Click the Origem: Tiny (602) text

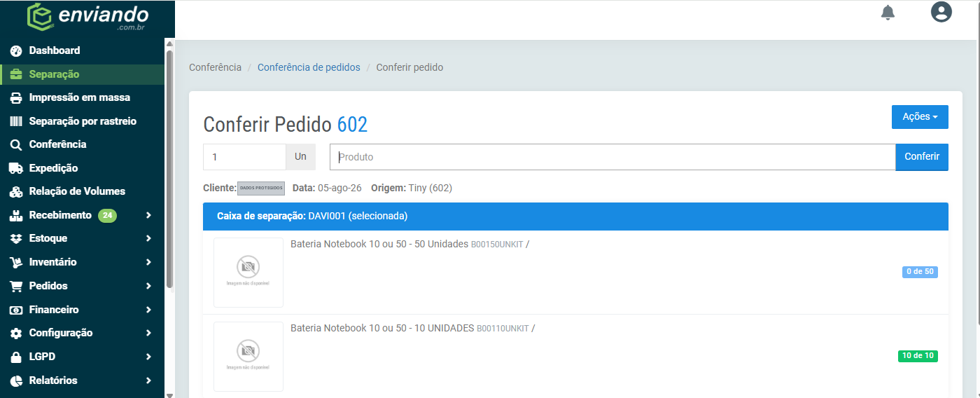412,188
